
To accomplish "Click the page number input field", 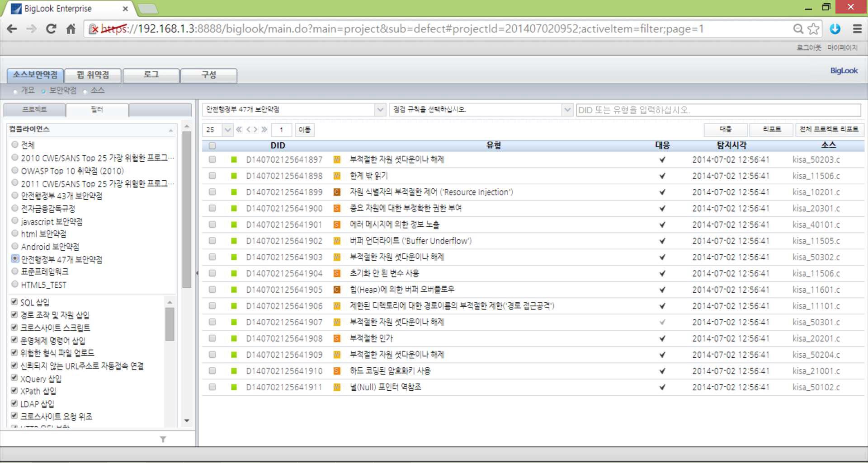I will 282,130.
